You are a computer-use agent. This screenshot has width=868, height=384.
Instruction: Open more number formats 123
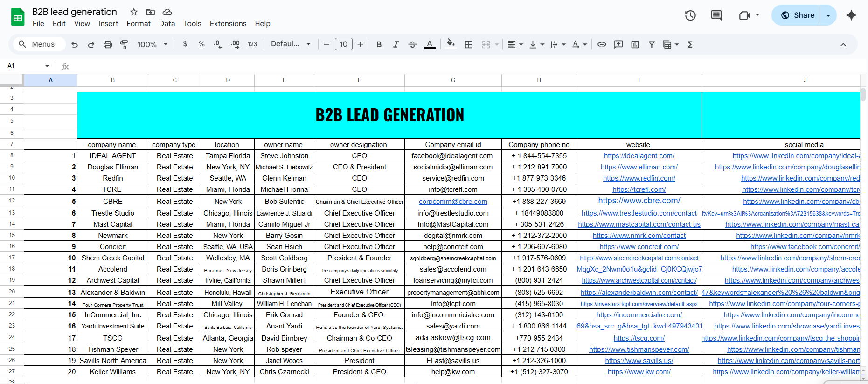tap(252, 44)
